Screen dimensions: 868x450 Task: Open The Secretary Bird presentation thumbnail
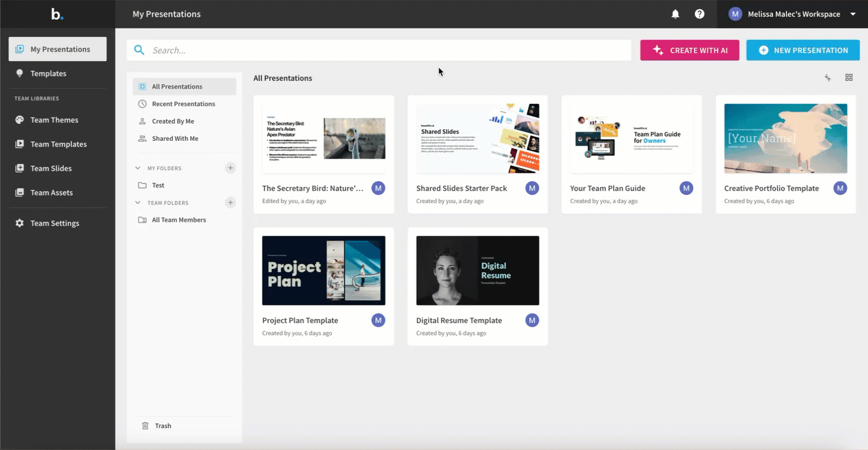[324, 138]
